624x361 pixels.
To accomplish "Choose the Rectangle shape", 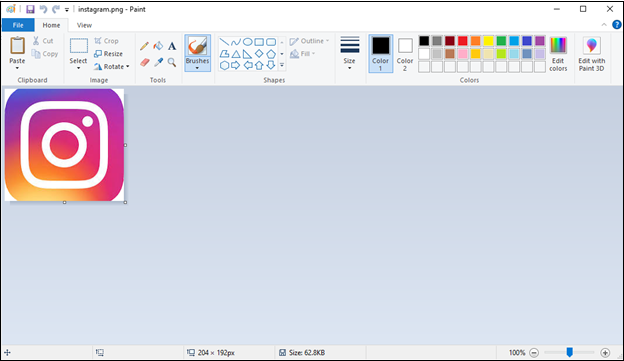I will (x=259, y=42).
